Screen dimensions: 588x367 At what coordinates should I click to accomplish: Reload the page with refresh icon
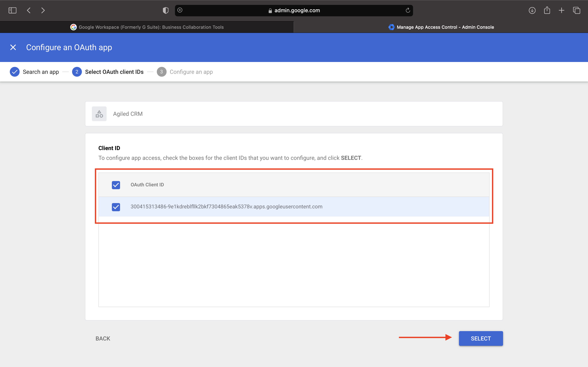[x=408, y=10]
